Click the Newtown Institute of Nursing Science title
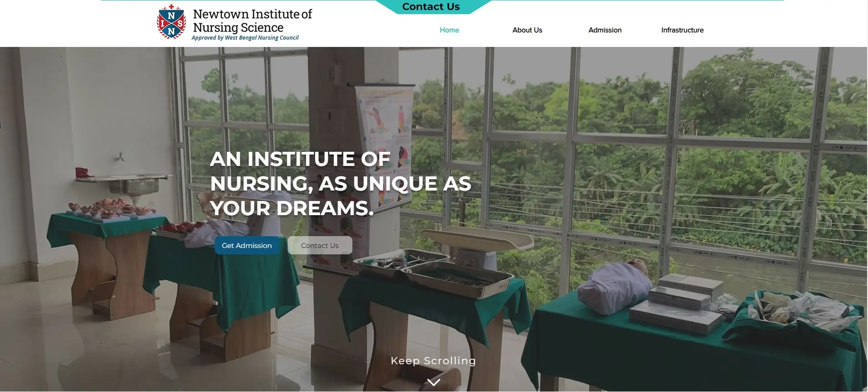 click(x=253, y=21)
